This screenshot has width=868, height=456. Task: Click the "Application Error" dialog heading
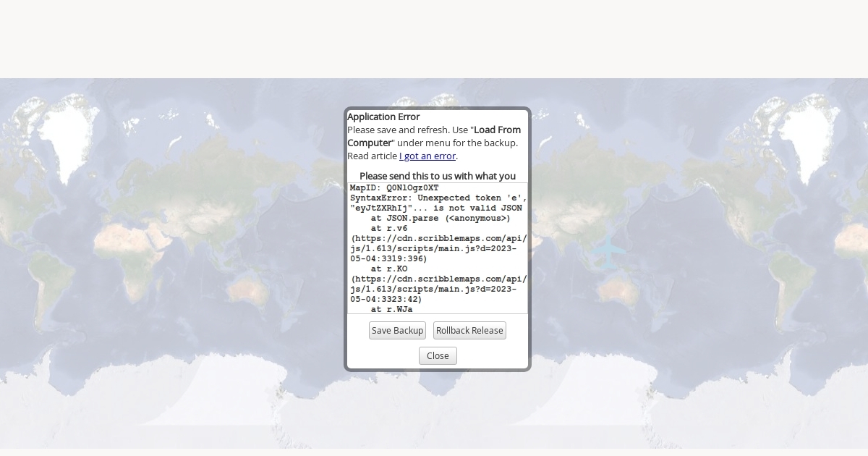(x=383, y=117)
